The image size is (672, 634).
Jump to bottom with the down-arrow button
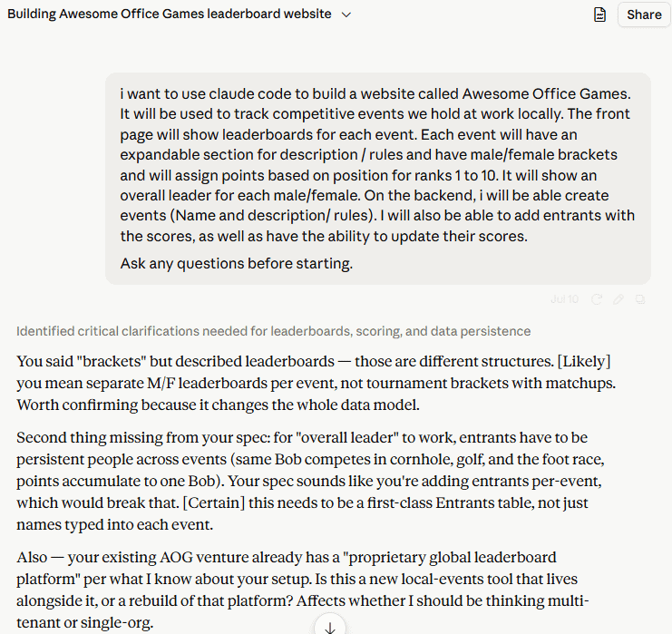(x=330, y=627)
